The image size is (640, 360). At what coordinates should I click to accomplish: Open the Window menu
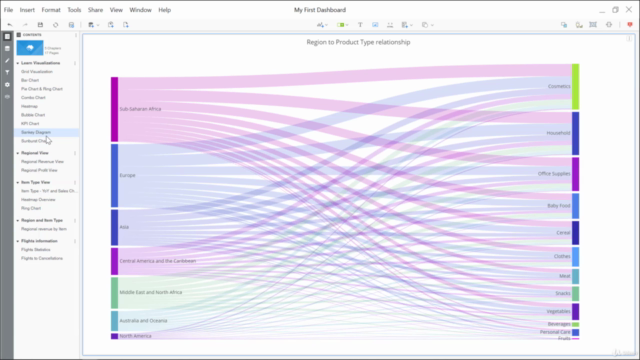140,10
